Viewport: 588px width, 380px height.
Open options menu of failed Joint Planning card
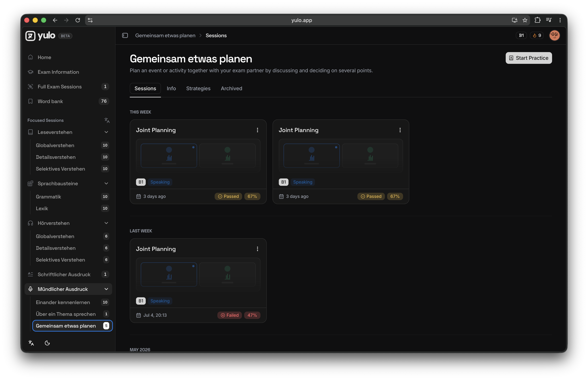257,249
